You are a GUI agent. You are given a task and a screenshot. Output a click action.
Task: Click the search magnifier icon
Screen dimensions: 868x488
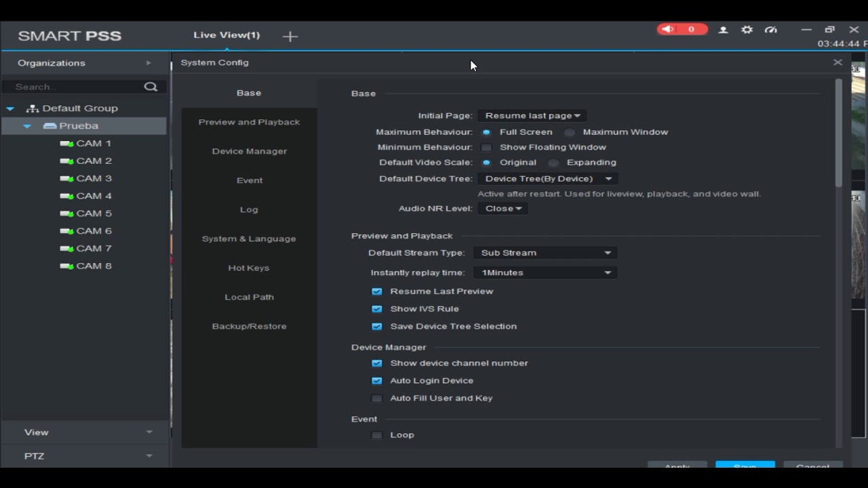[x=151, y=87]
